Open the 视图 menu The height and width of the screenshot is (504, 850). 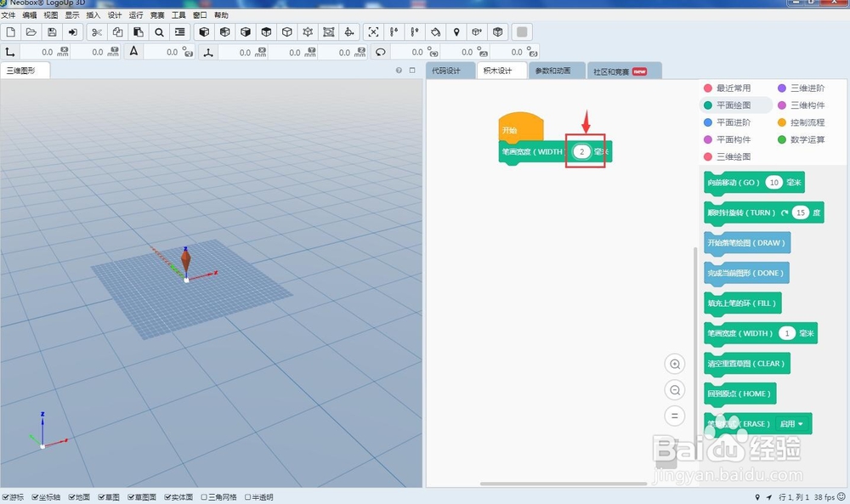pyautogui.click(x=51, y=15)
